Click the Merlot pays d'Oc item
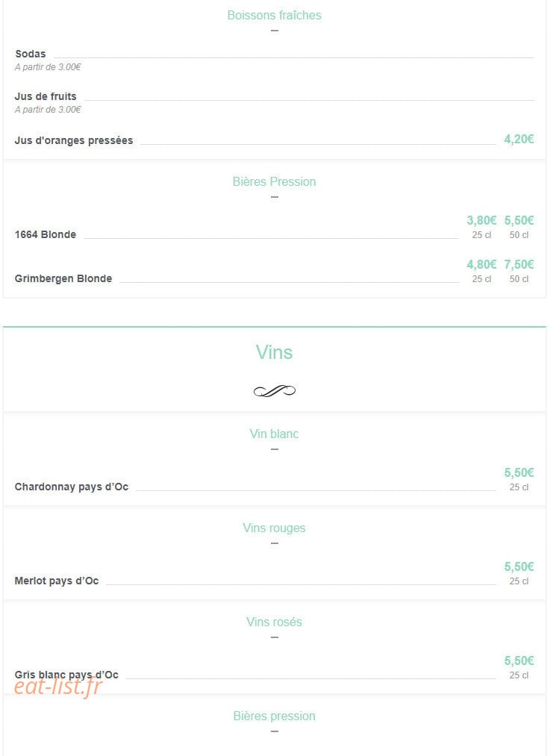This screenshot has width=550, height=756. click(57, 581)
